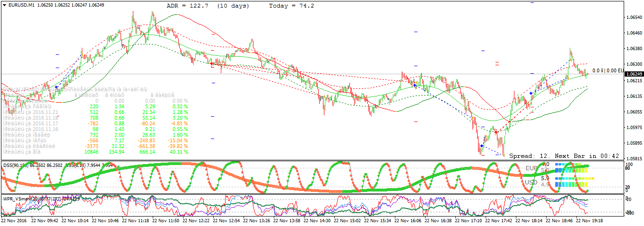Click the 1.05815 price scale level
644x226 pixels.
(x=634, y=158)
